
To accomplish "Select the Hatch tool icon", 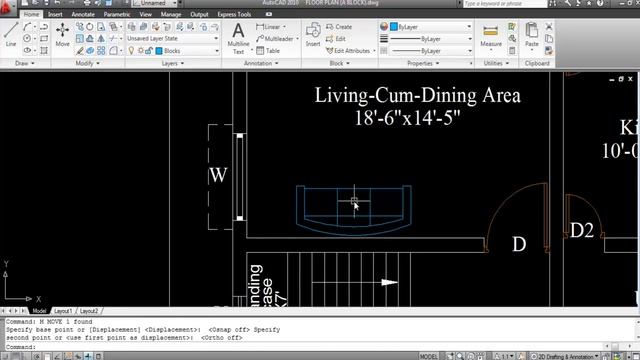I will tap(44, 51).
